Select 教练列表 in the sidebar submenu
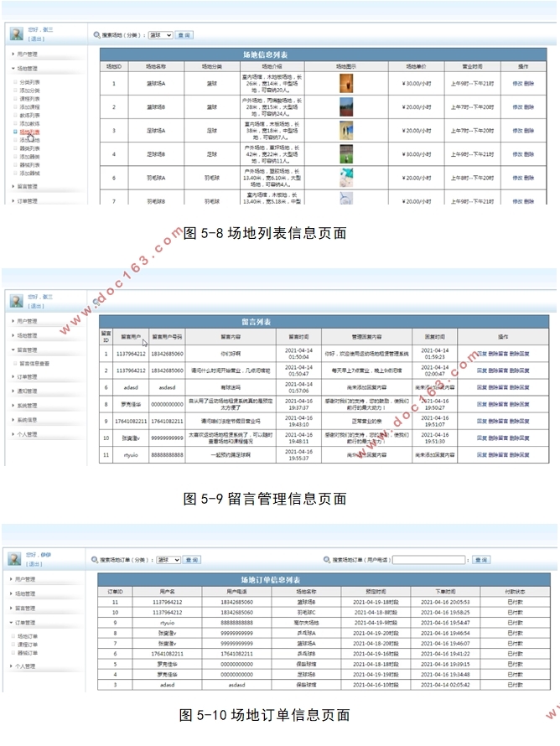This screenshot has width=560, height=746. tap(29, 115)
